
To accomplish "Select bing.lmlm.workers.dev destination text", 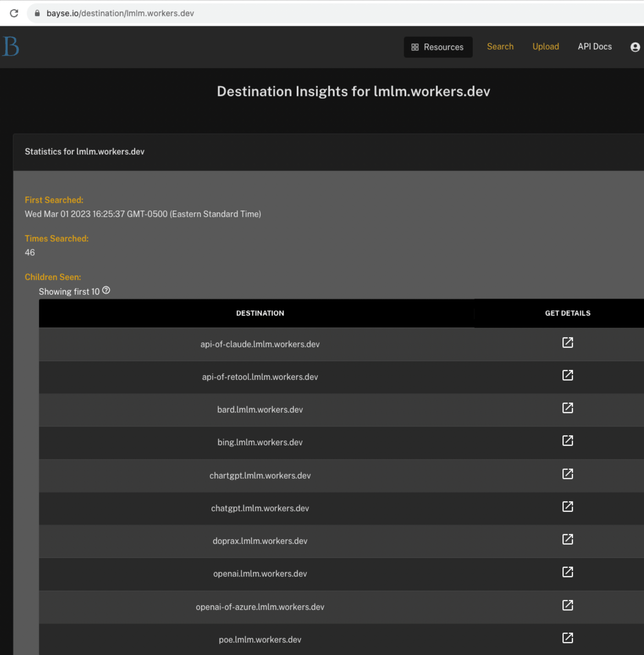I will pyautogui.click(x=260, y=442).
